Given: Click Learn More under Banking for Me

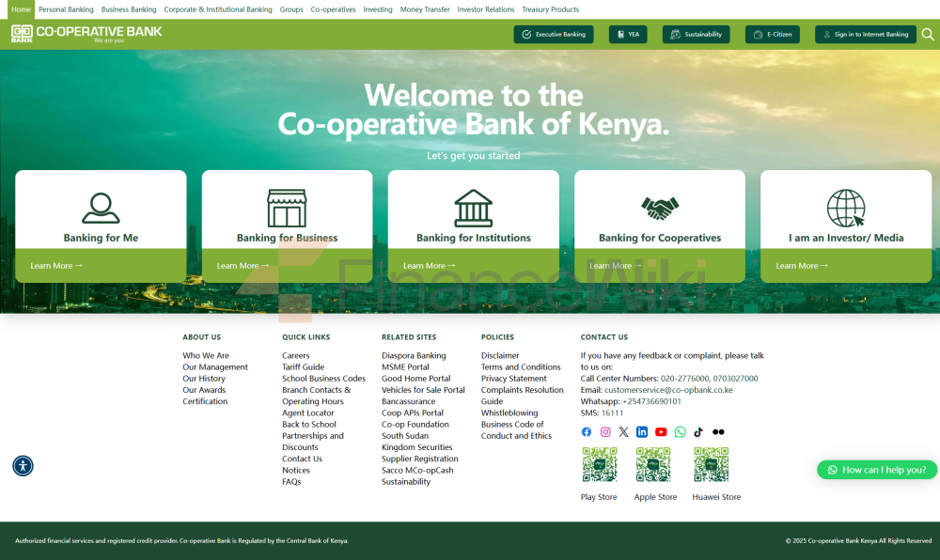Looking at the screenshot, I should click(x=56, y=265).
